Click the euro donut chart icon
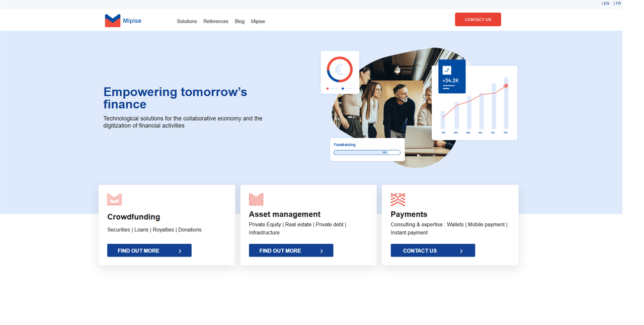Image resolution: width=644 pixels, height=325 pixels. coord(340,70)
